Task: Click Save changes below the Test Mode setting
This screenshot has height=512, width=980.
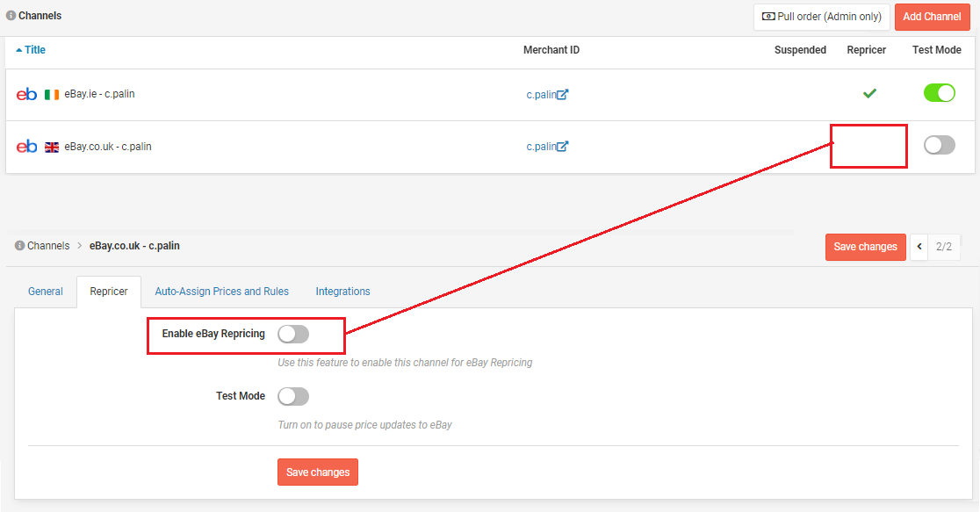Action: click(318, 472)
